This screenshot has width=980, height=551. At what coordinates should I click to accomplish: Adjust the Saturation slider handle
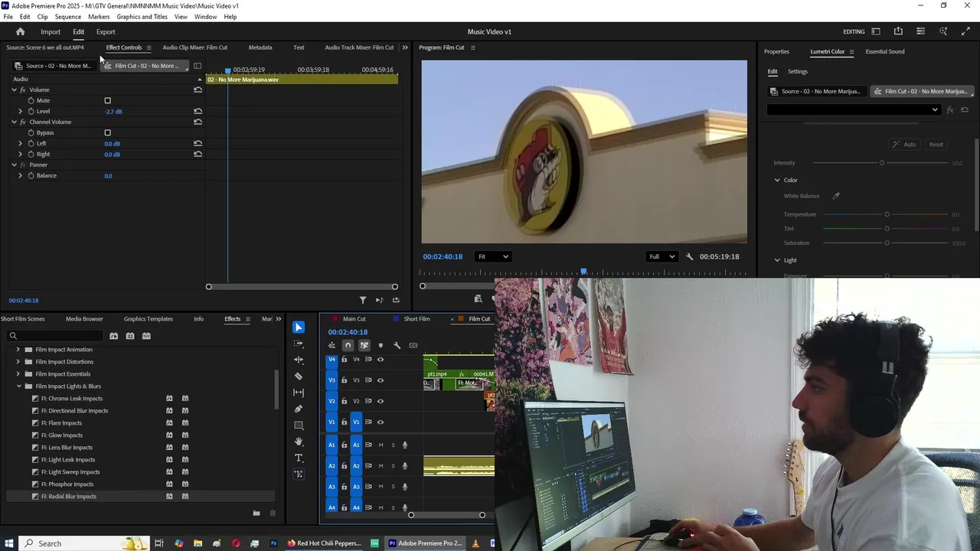point(887,243)
